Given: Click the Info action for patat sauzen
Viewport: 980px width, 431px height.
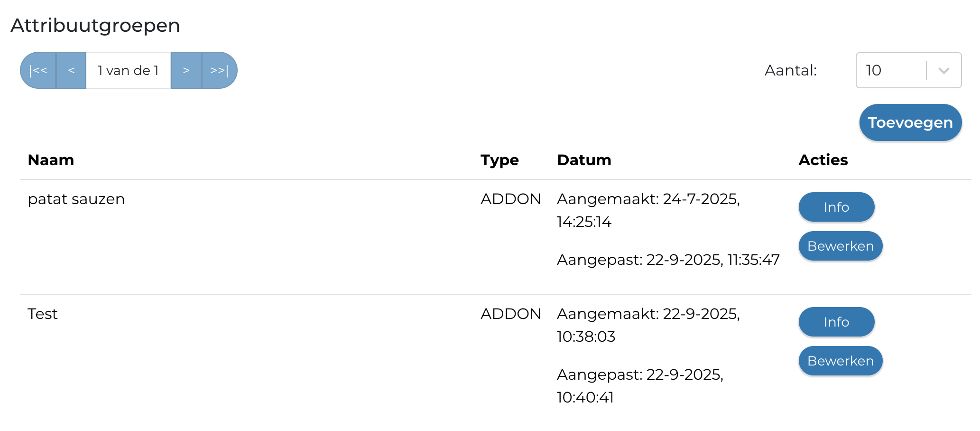Looking at the screenshot, I should point(836,207).
